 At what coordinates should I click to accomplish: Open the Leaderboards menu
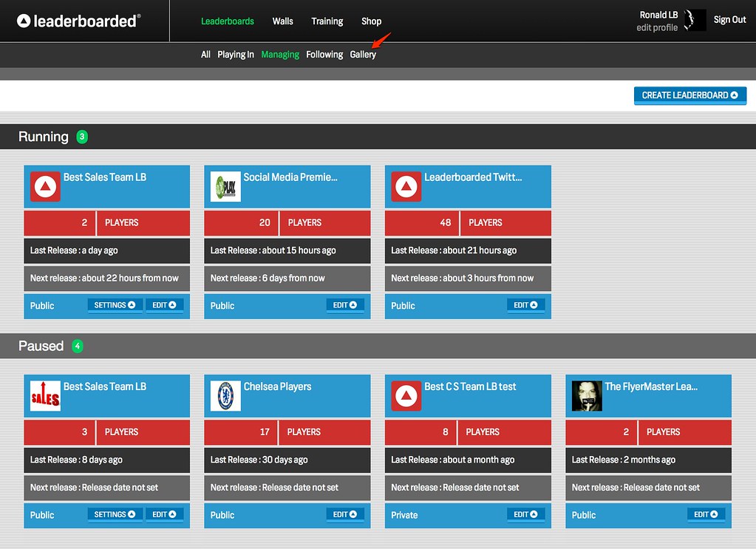click(x=228, y=21)
